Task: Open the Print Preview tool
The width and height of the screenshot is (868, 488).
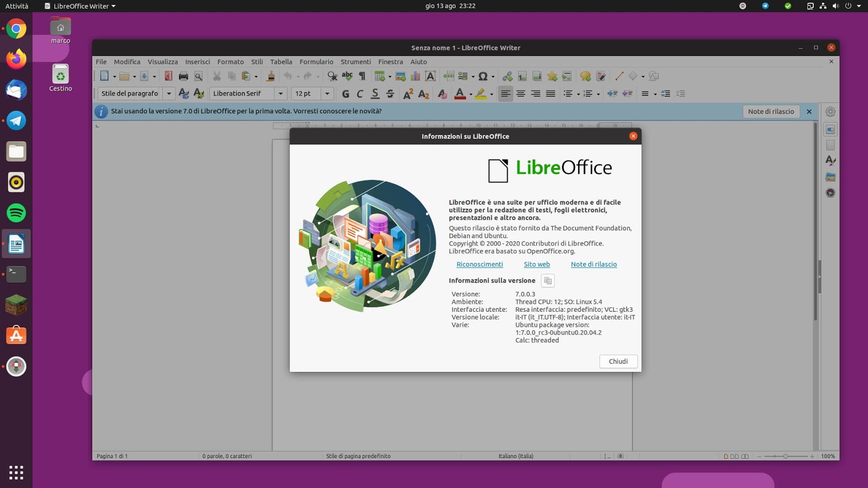Action: pos(199,76)
